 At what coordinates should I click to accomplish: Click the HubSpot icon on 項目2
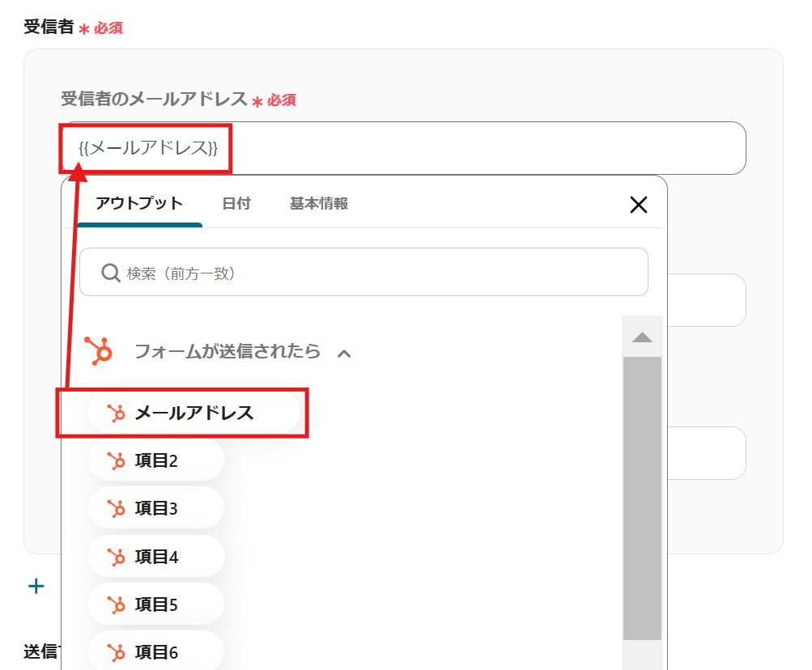pyautogui.click(x=117, y=461)
